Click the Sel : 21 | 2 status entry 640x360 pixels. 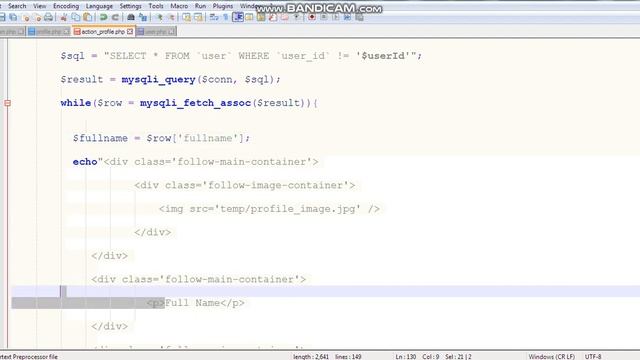tap(458, 357)
